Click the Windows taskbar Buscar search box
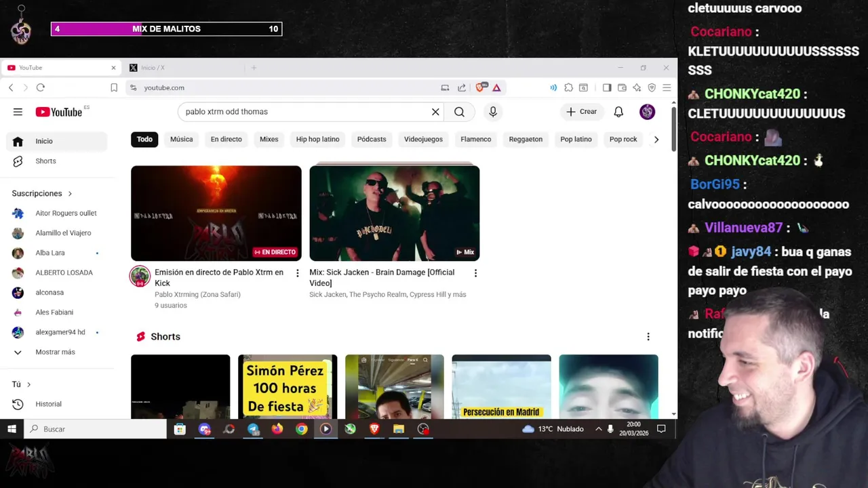The image size is (868, 488). [x=96, y=429]
